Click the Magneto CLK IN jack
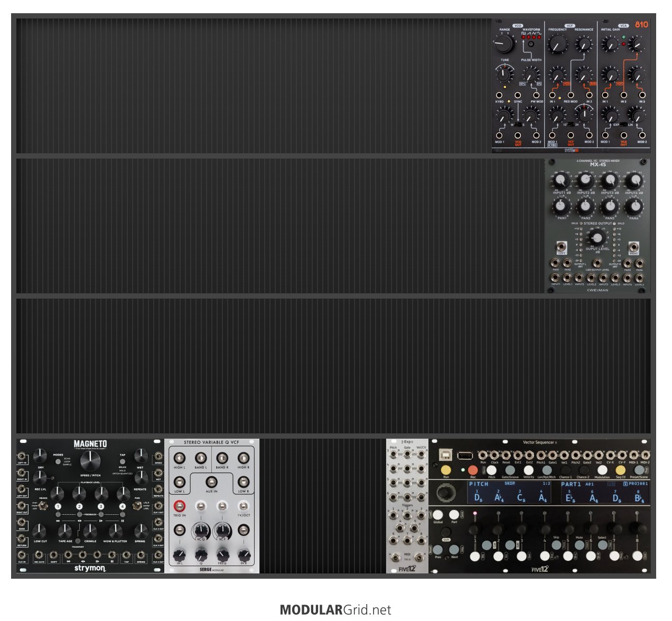Viewport: 672px width, 621px height. pos(22,555)
